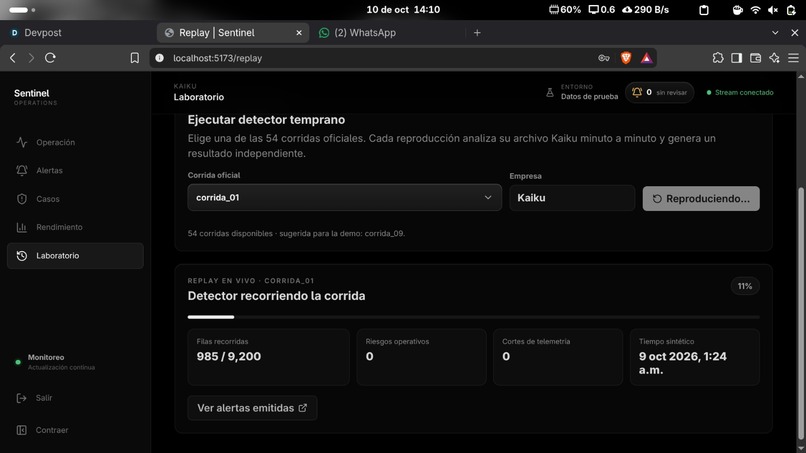
Task: Open a new browser tab
Action: pyautogui.click(x=477, y=33)
